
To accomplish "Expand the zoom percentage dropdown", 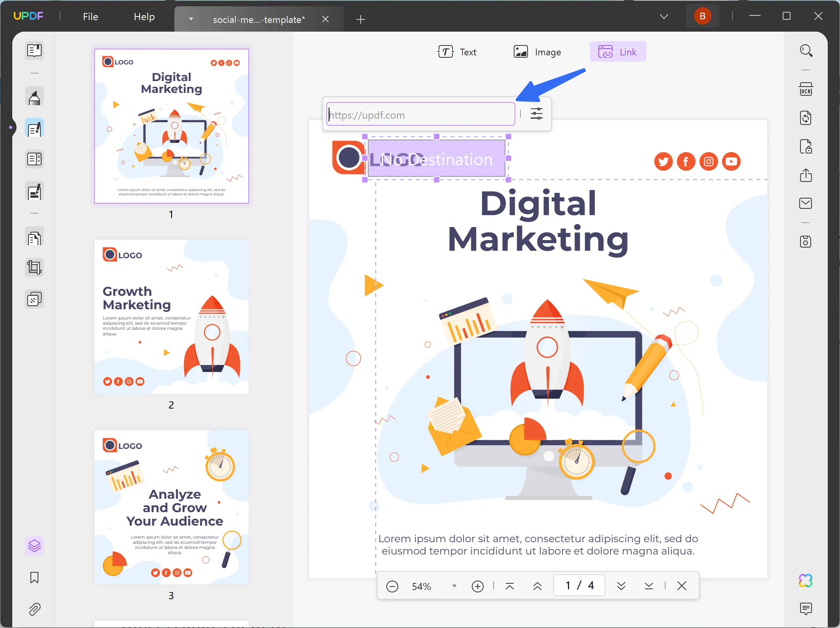I will tap(454, 586).
